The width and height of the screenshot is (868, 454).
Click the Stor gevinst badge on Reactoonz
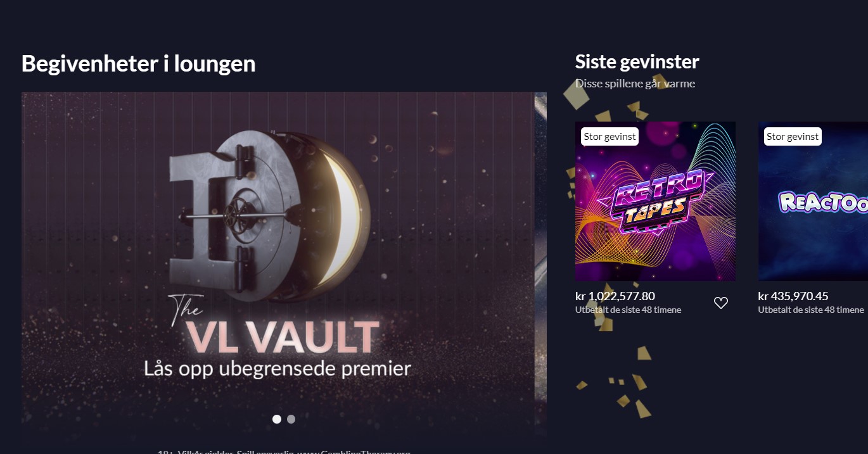click(793, 137)
